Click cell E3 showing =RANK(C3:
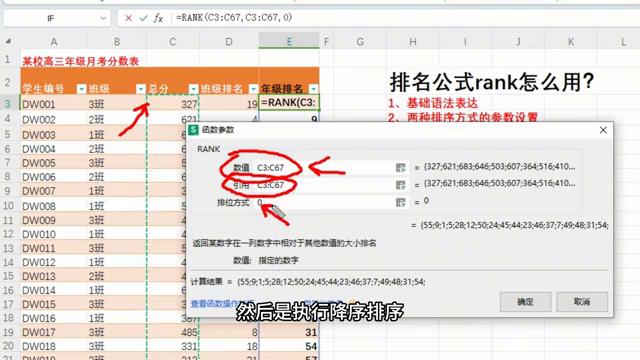This screenshot has height=360, width=640. click(x=289, y=103)
